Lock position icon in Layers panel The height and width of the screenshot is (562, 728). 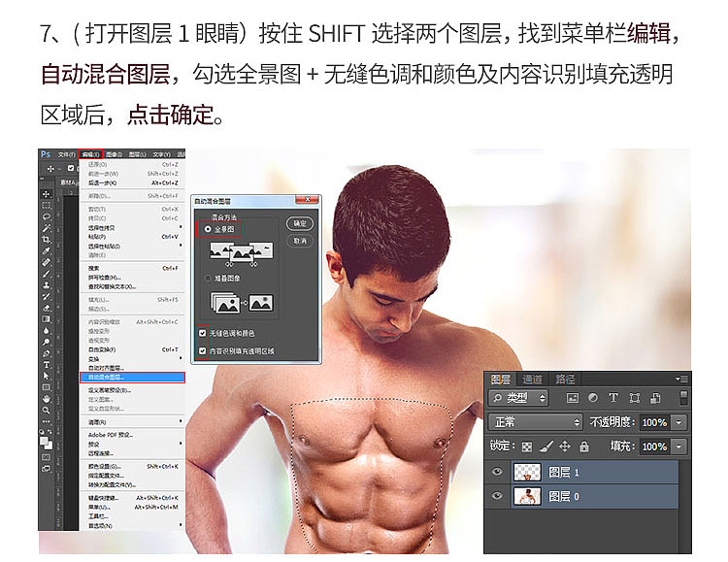(x=565, y=446)
